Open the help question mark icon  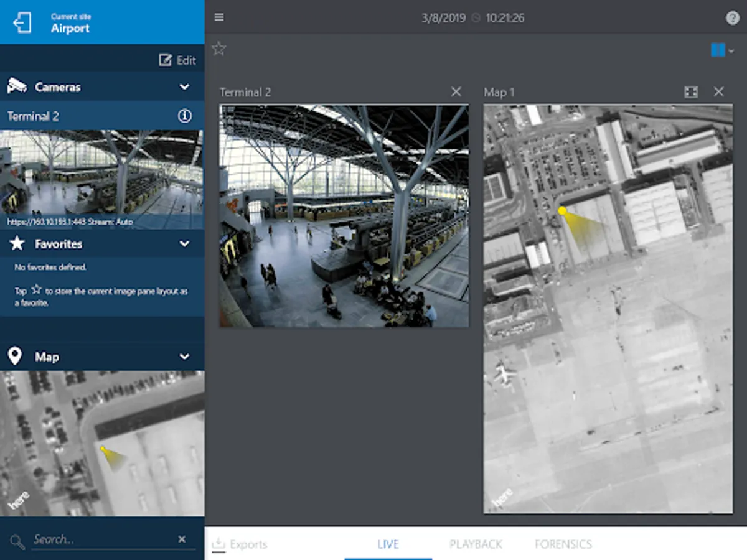click(733, 18)
